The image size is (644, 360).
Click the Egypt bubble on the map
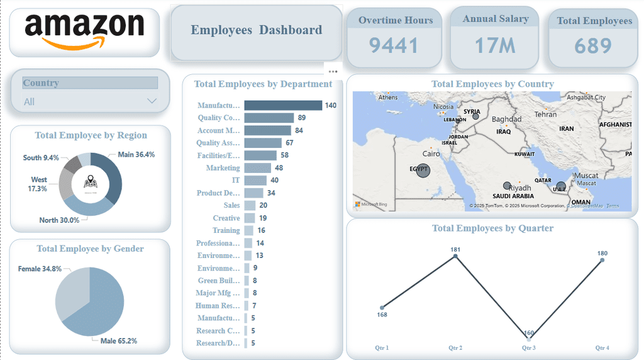(423, 170)
